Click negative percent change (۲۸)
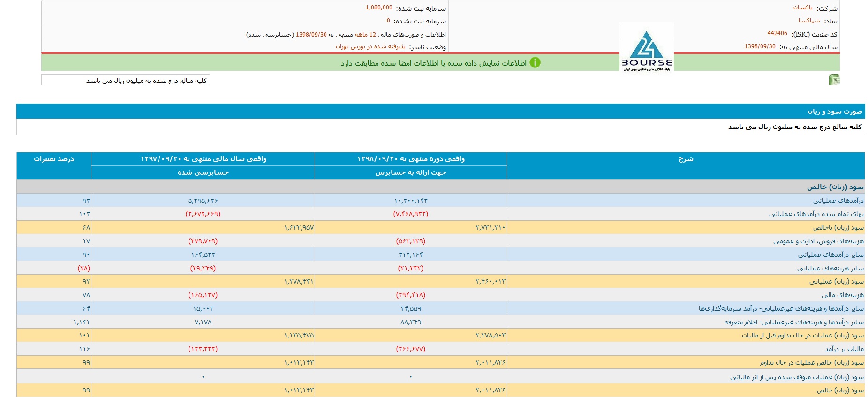The height and width of the screenshot is (397, 868). 84,269
